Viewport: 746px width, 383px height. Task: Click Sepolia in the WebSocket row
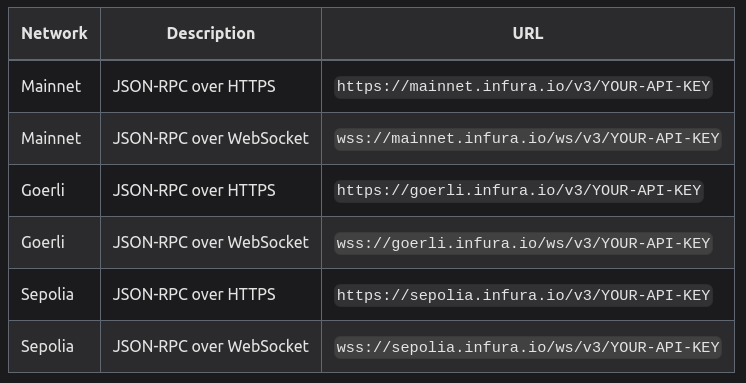pos(47,347)
